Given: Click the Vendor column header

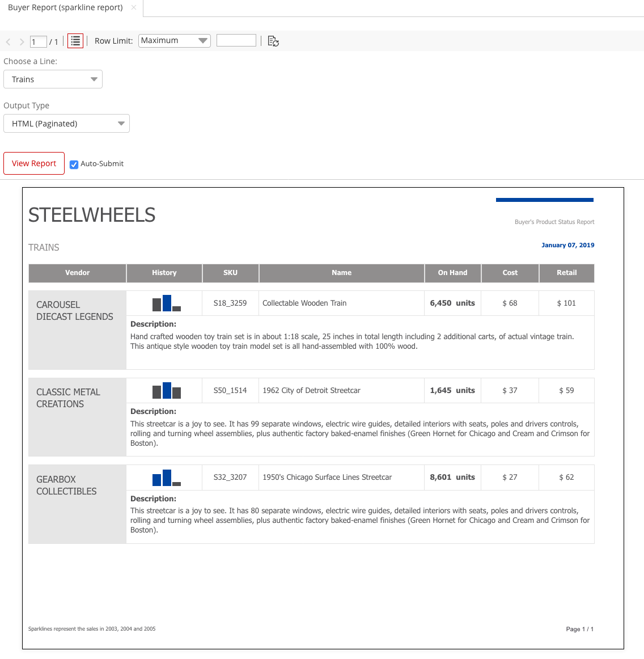Looking at the screenshot, I should [x=77, y=273].
